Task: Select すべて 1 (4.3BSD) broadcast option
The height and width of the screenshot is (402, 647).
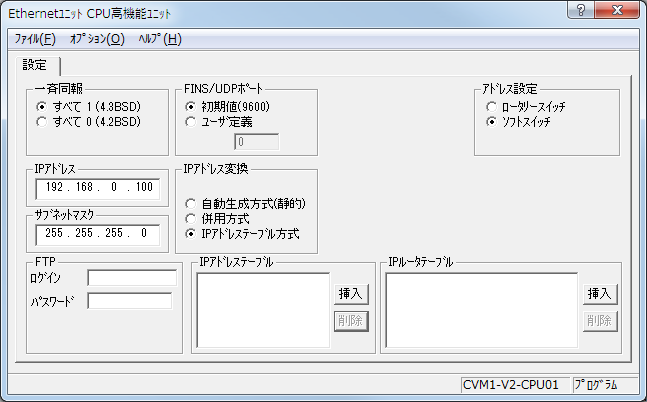Action: (x=41, y=106)
